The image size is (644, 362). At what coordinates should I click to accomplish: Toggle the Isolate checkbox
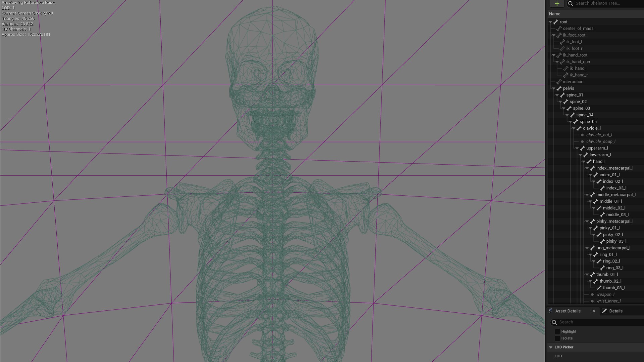pyautogui.click(x=558, y=338)
